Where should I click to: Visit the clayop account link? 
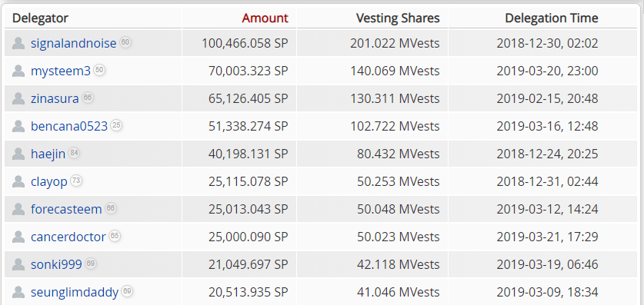[x=49, y=181]
